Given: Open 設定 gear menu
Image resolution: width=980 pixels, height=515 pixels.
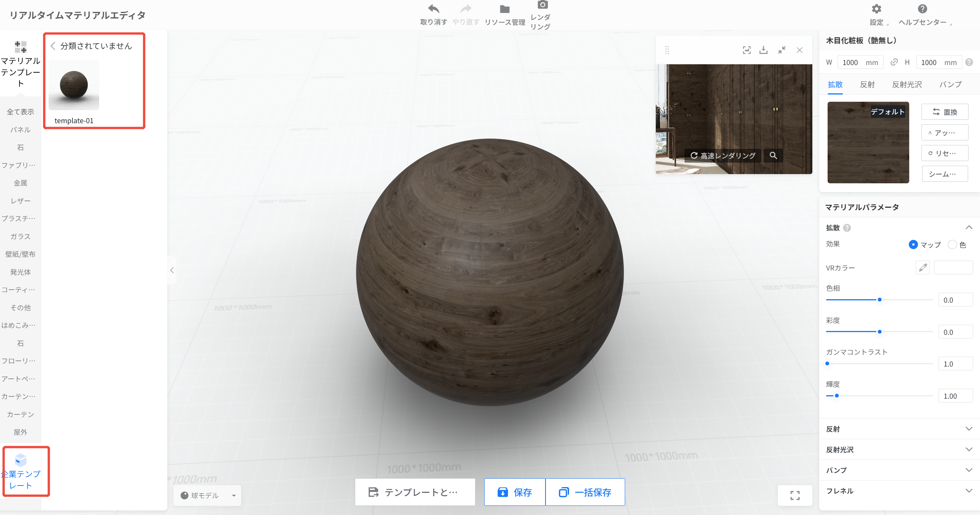Looking at the screenshot, I should point(876,9).
